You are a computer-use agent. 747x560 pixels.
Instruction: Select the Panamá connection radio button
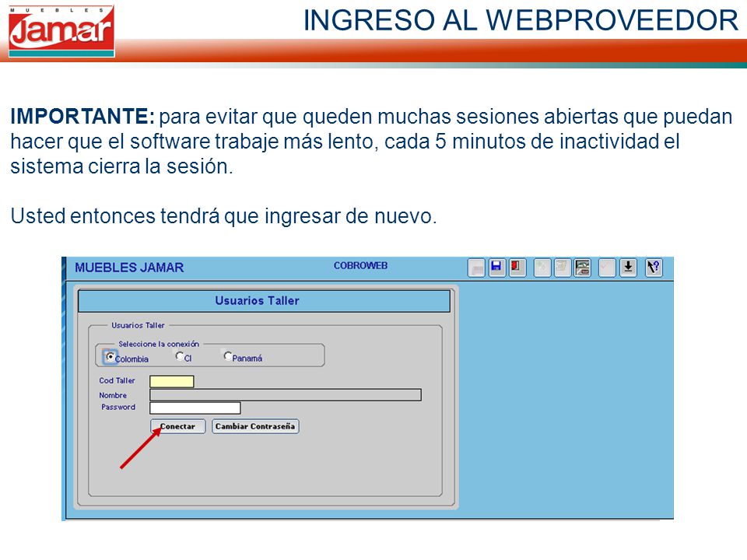[227, 355]
